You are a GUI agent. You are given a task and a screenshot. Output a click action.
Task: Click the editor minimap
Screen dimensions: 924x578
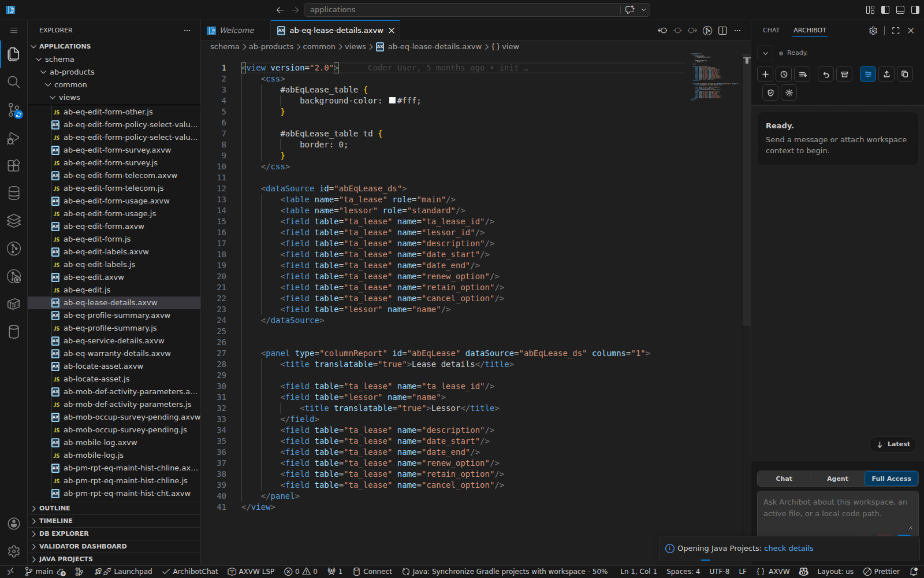coord(715,76)
